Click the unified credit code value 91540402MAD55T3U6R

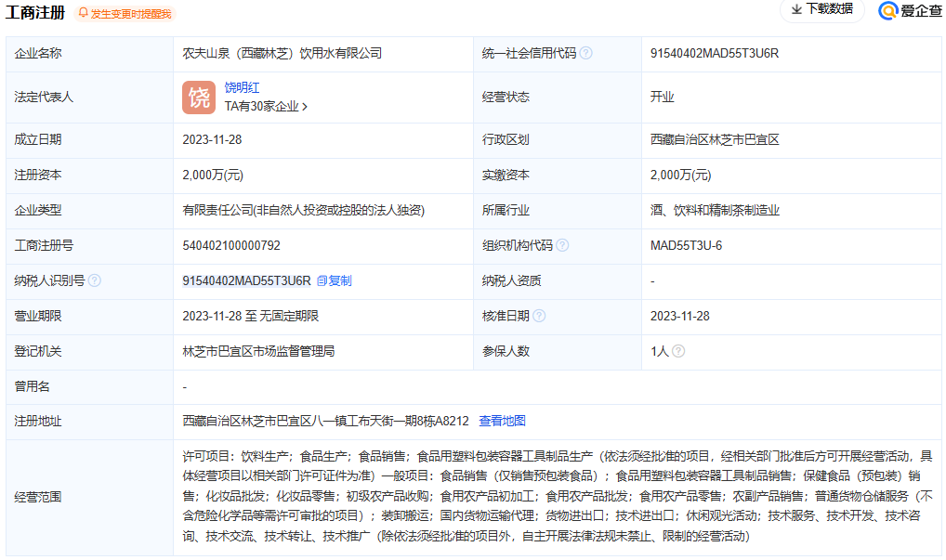[x=714, y=53]
